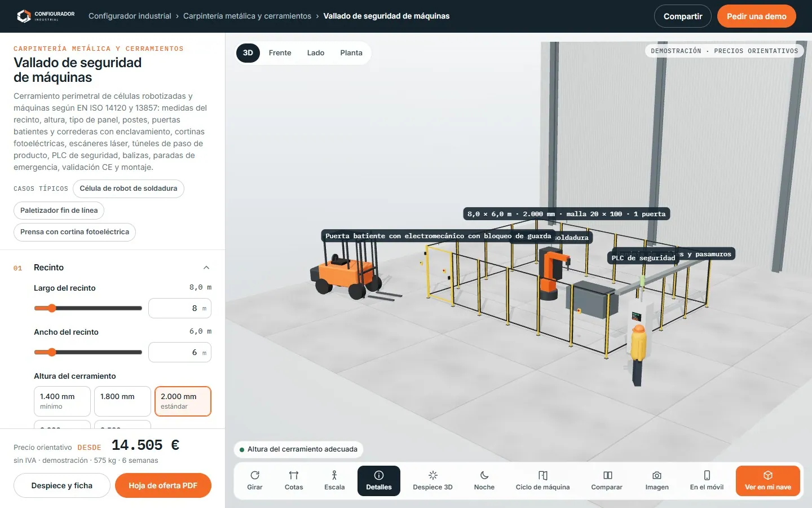The height and width of the screenshot is (508, 812).
Task: Play the Ciclo de máquina animation
Action: point(542,481)
